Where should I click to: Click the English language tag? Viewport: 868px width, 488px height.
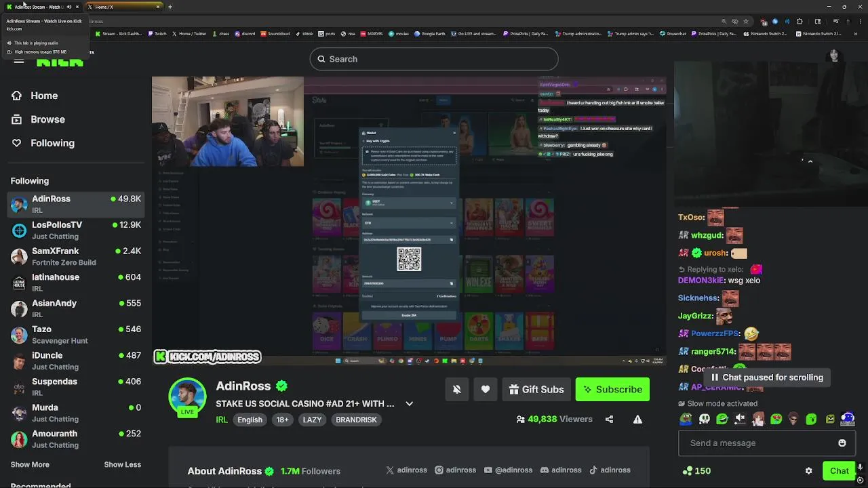pos(250,420)
